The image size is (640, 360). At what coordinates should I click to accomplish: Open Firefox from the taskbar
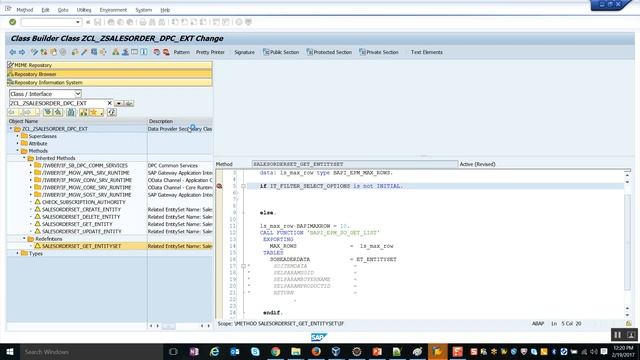click(x=316, y=351)
